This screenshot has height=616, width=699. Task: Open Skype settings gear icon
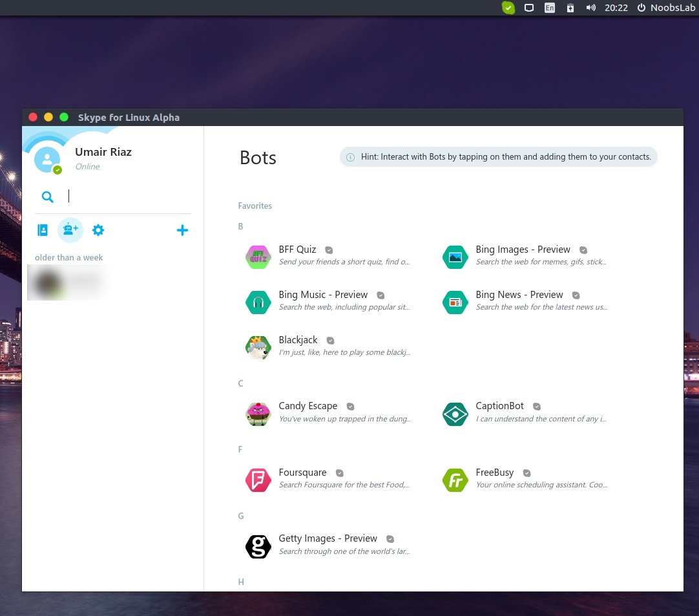click(98, 230)
